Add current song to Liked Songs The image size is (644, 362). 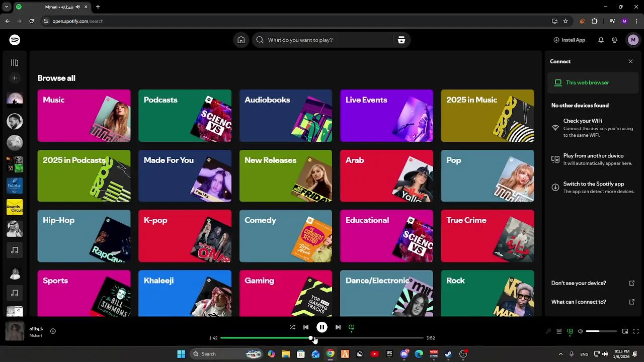coord(53,331)
